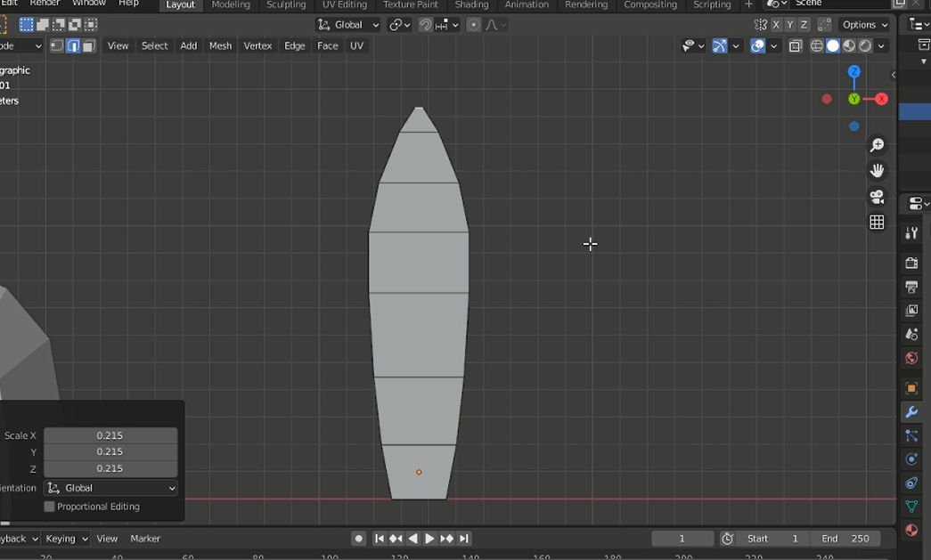Screen dimensions: 931x560
Task: Click the pan hand viewport gizmo
Action: coord(877,171)
